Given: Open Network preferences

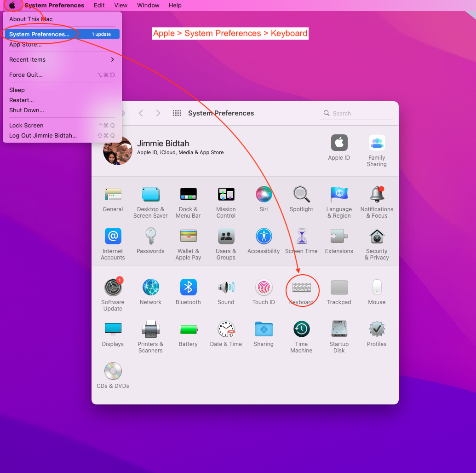Looking at the screenshot, I should pyautogui.click(x=150, y=292).
